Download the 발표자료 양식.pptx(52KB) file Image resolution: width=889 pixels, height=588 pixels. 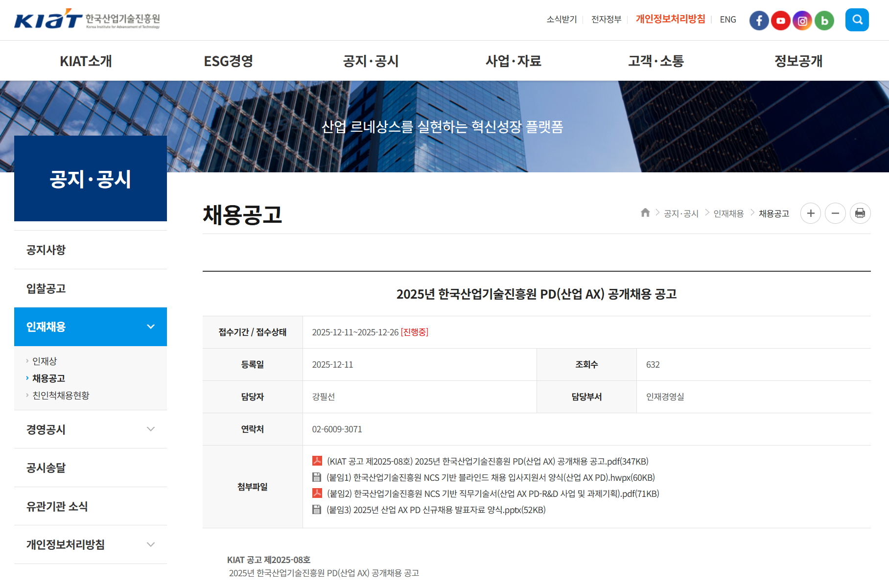point(436,510)
